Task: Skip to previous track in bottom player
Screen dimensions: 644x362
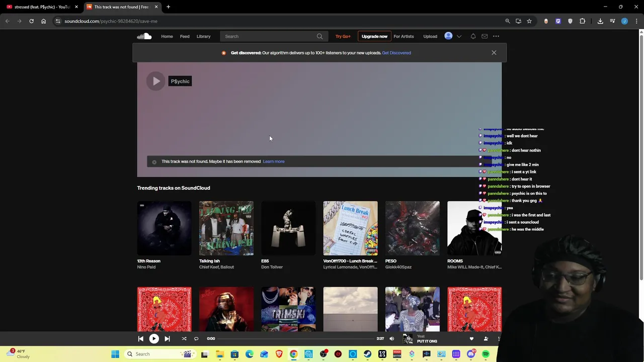Action: click(x=141, y=339)
